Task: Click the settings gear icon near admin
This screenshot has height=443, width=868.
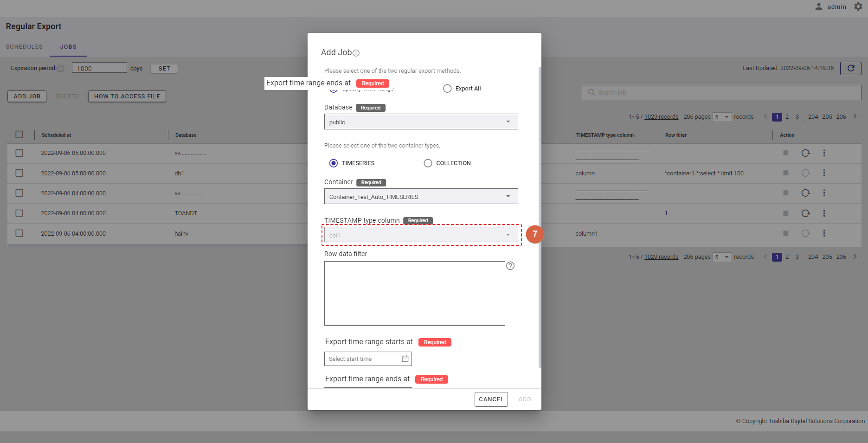Action: (858, 6)
